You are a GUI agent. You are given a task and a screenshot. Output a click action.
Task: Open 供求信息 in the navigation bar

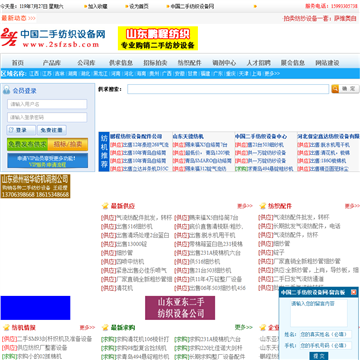click(x=121, y=63)
